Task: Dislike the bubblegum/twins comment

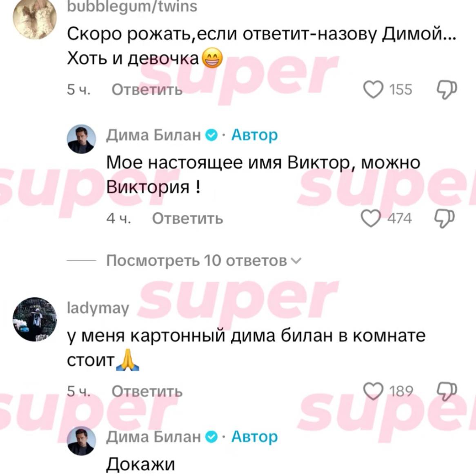Action: click(x=447, y=89)
